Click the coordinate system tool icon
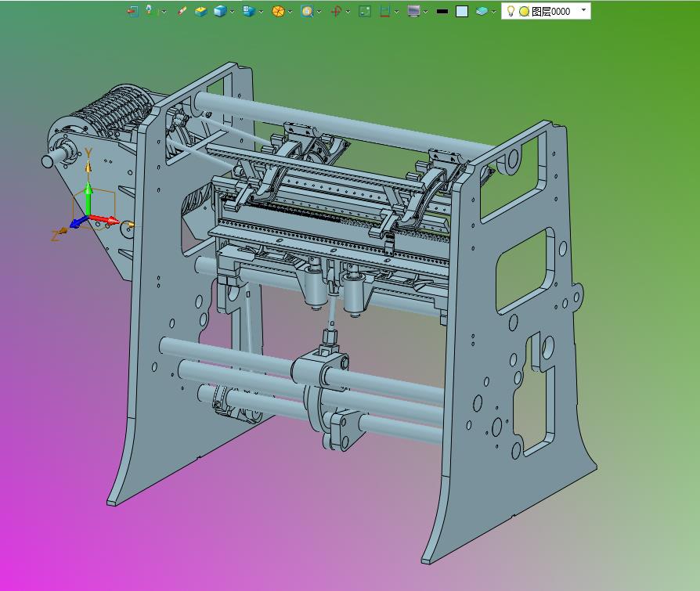This screenshot has width=700, height=591. (x=150, y=11)
